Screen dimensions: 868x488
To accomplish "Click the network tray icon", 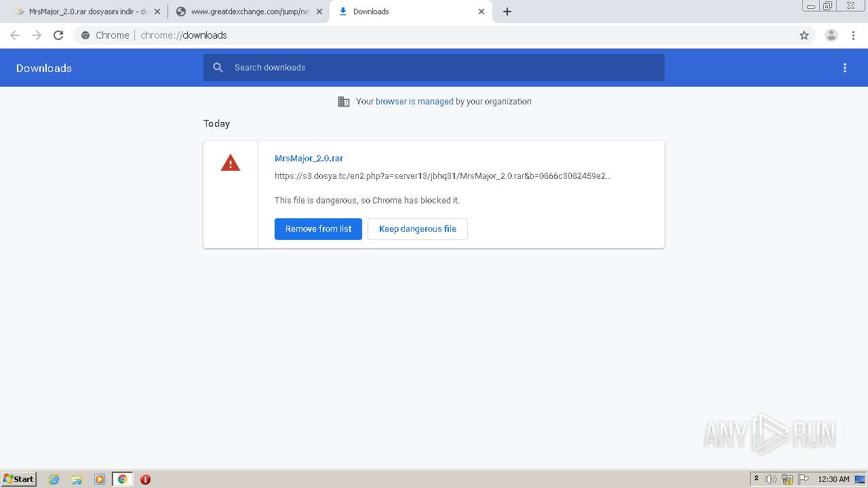I will pyautogui.click(x=787, y=479).
